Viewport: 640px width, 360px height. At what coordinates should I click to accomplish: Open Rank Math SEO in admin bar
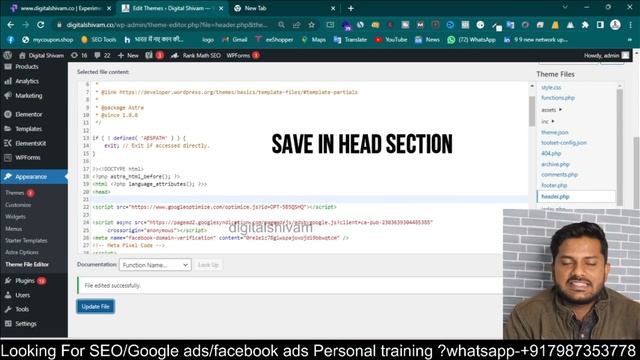tap(196, 56)
